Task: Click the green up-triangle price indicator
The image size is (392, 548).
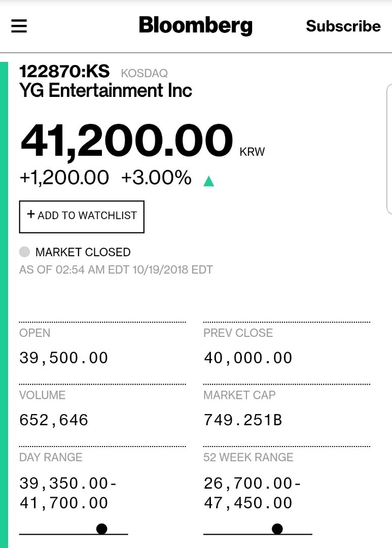Action: (208, 181)
